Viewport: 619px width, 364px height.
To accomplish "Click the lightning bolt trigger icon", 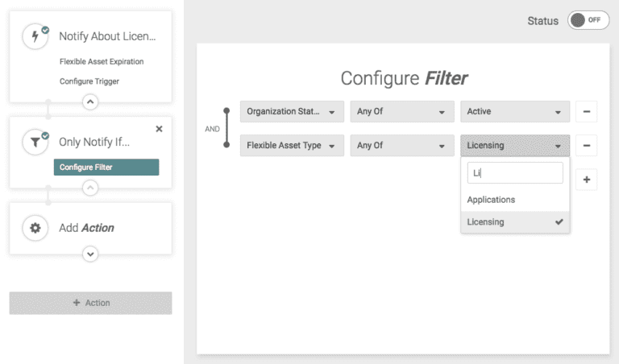I will (x=35, y=36).
